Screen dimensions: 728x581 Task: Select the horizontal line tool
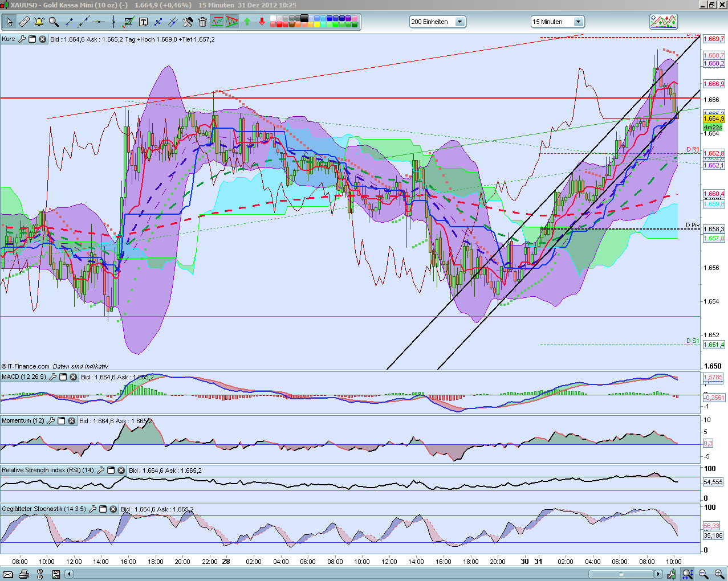pyautogui.click(x=99, y=22)
